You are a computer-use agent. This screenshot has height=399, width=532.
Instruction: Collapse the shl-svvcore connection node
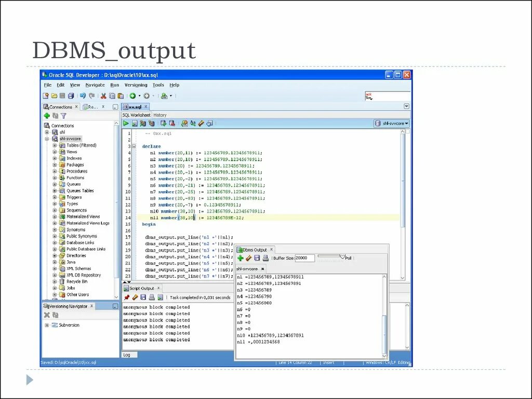coord(47,139)
